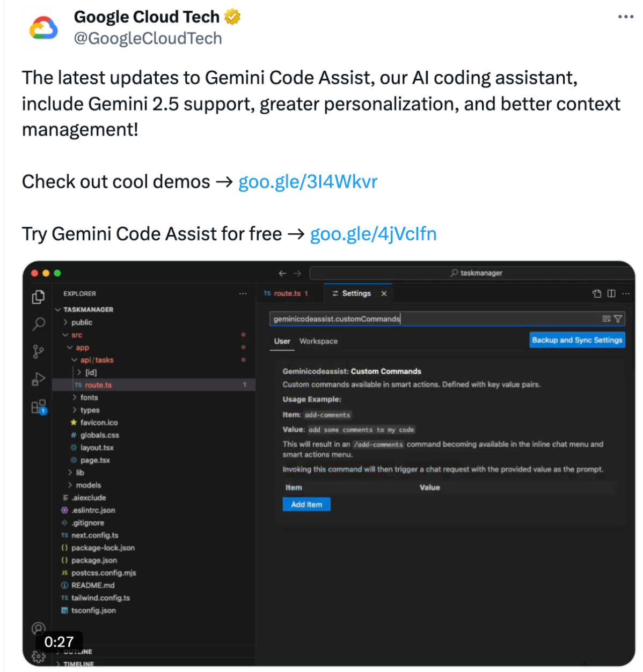Open the goo.gle/3I4Wkvr demo link
The image size is (643, 672).
(x=308, y=182)
